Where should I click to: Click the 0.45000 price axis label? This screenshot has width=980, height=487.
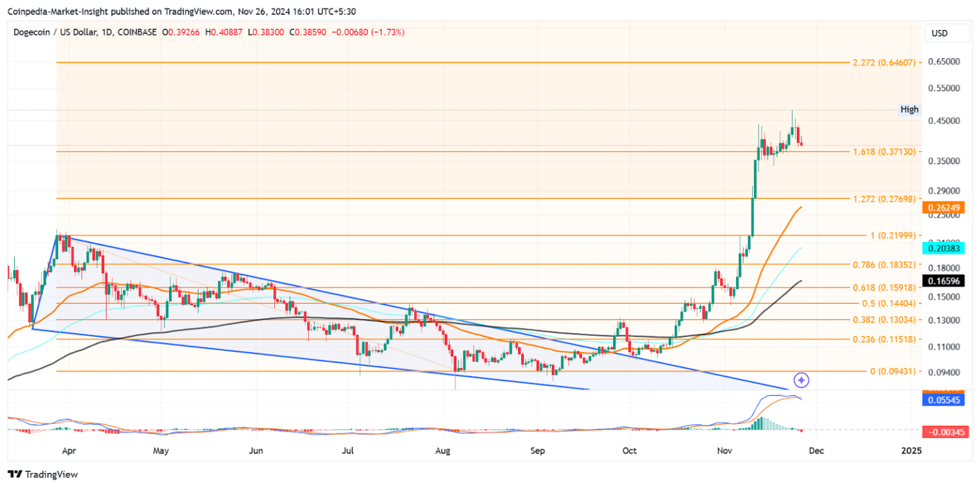[x=944, y=121]
